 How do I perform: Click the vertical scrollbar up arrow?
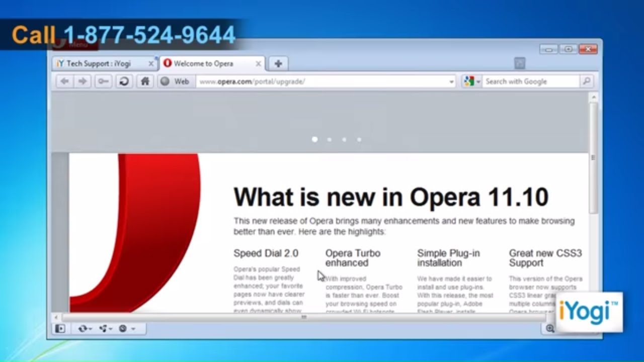click(x=593, y=97)
